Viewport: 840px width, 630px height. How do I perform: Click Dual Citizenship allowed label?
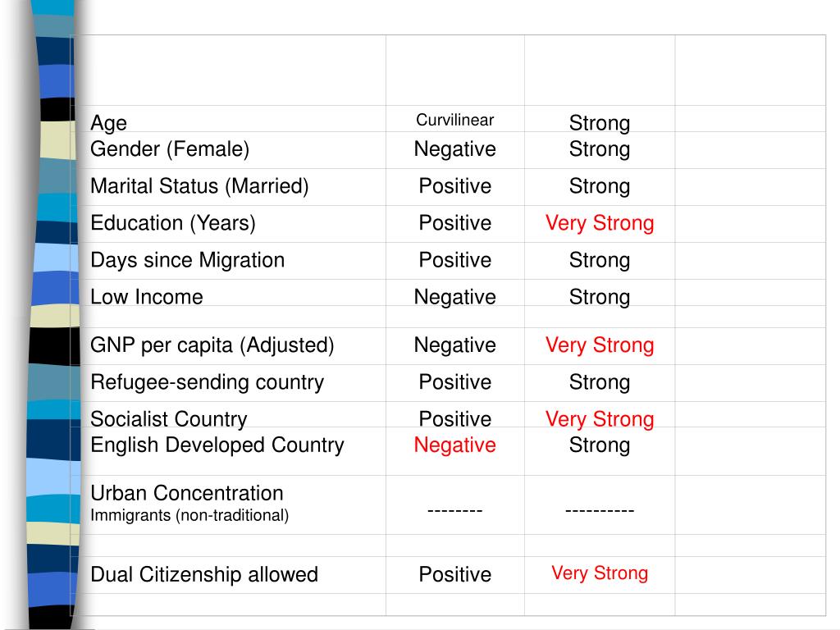point(204,575)
